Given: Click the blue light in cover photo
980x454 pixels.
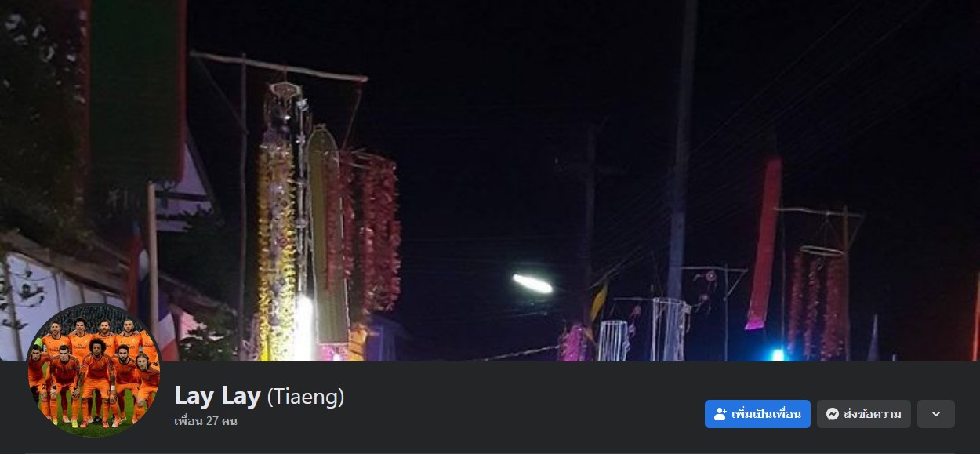Looking at the screenshot, I should (x=777, y=354).
